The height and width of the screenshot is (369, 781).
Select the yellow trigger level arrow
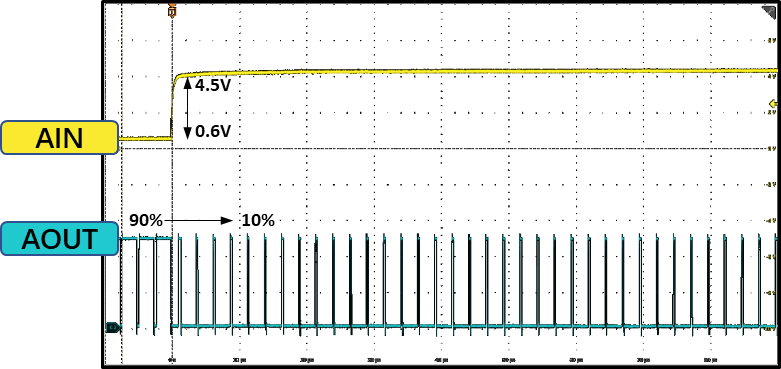[x=773, y=104]
